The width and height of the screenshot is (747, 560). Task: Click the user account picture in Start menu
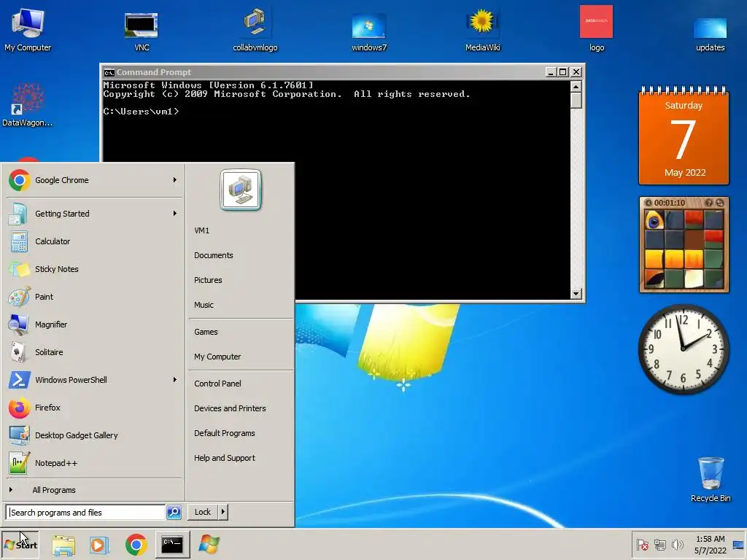[241, 190]
